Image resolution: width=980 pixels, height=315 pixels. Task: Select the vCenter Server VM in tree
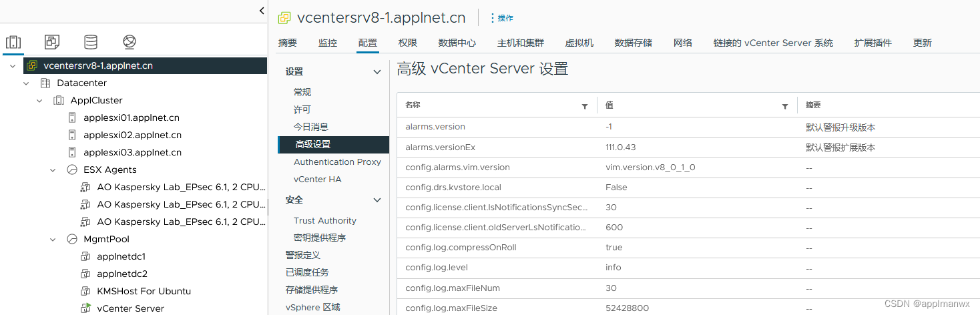click(130, 308)
